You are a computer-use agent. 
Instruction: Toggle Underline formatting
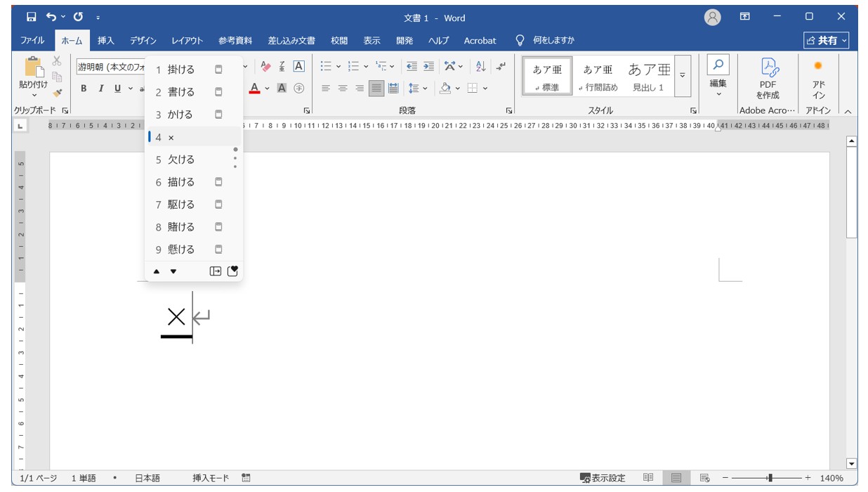(117, 88)
